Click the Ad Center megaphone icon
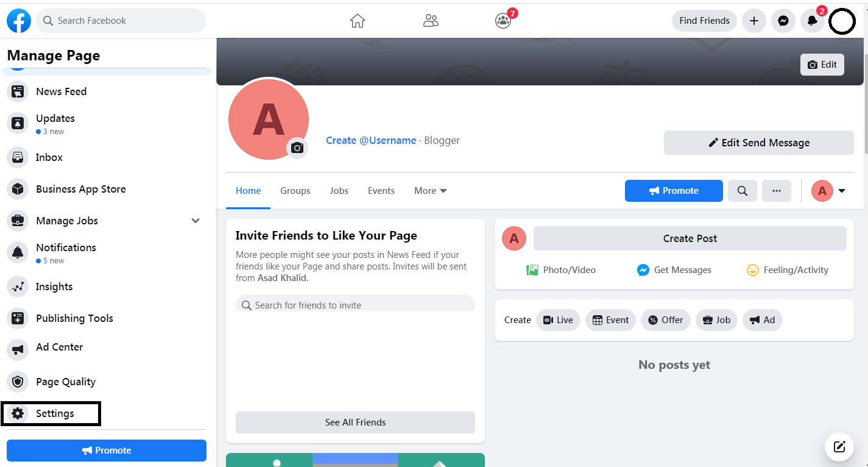Image resolution: width=868 pixels, height=467 pixels. point(18,350)
